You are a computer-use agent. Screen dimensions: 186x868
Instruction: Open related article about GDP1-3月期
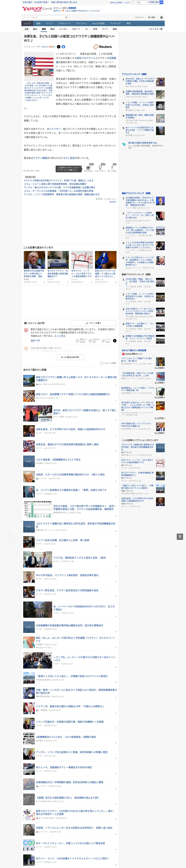(x=58, y=181)
